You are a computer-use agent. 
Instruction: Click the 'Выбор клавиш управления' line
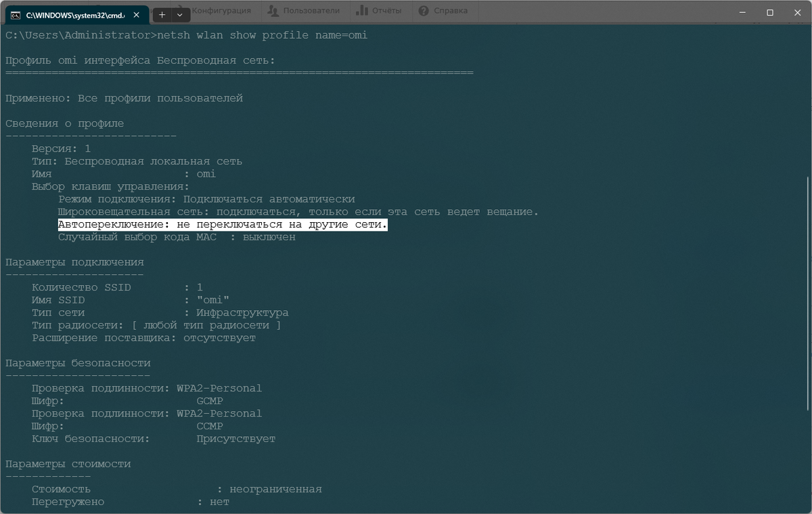(110, 187)
